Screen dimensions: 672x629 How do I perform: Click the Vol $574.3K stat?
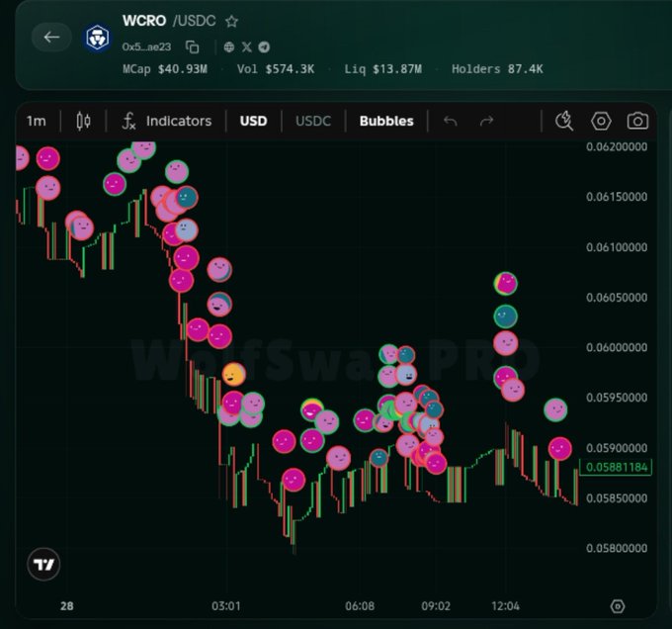pyautogui.click(x=276, y=69)
